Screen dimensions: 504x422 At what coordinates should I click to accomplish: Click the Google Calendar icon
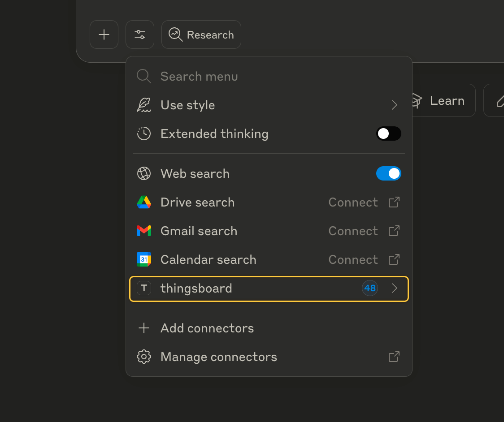click(144, 260)
